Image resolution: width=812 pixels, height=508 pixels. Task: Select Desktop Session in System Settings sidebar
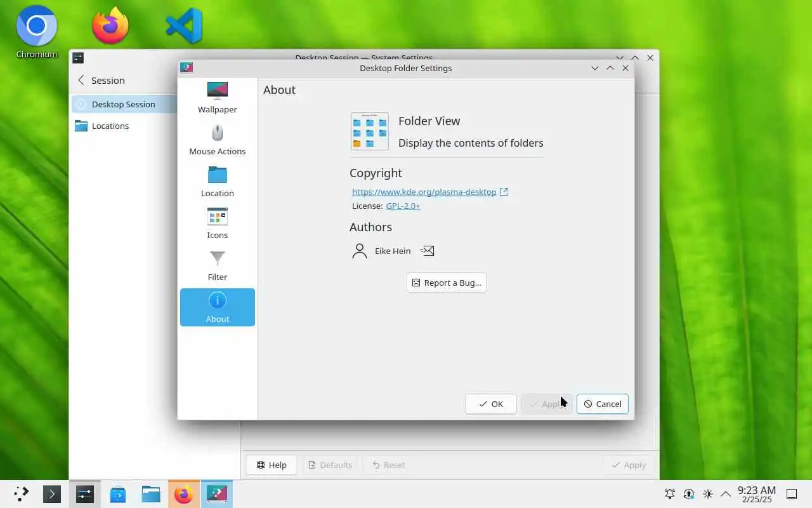tap(124, 104)
